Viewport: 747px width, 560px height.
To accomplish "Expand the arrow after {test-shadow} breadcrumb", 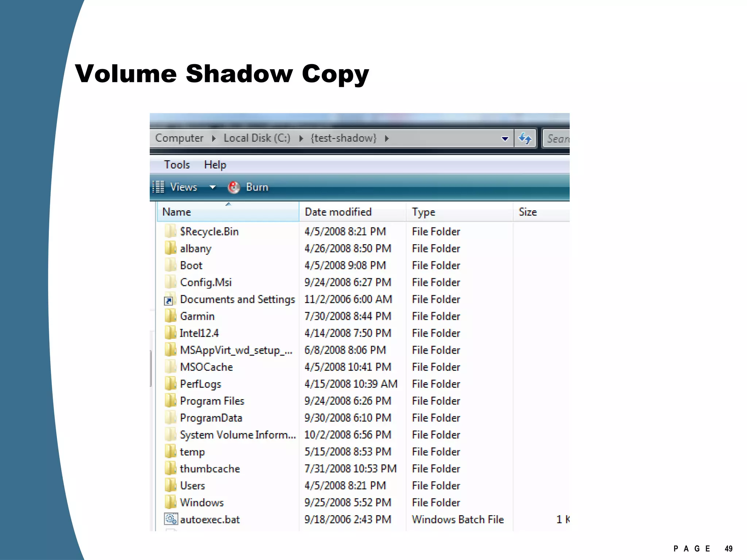I will (387, 139).
